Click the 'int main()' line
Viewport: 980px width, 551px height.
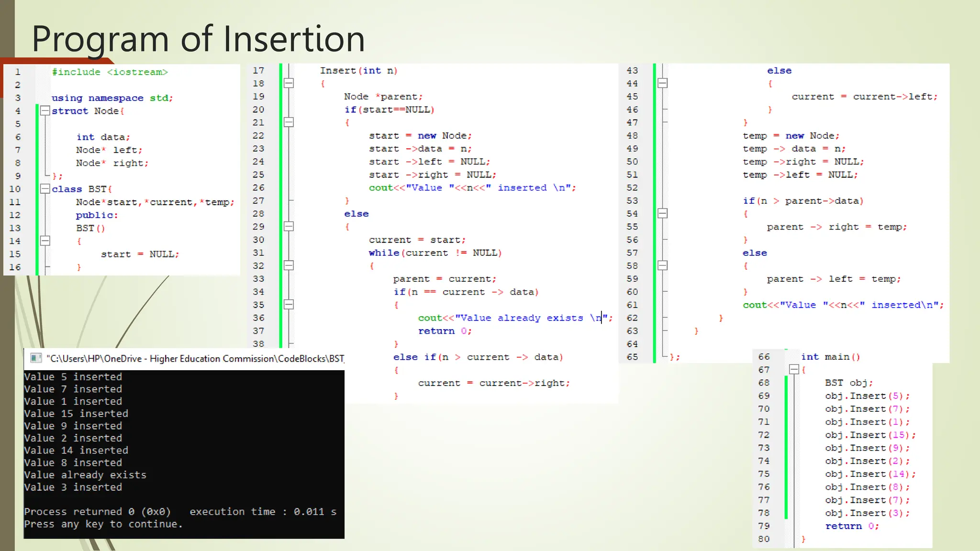[x=831, y=357]
